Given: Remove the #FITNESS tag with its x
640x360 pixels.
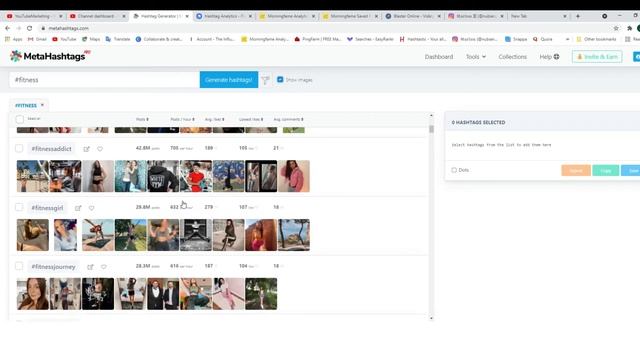Looking at the screenshot, I should (x=42, y=105).
